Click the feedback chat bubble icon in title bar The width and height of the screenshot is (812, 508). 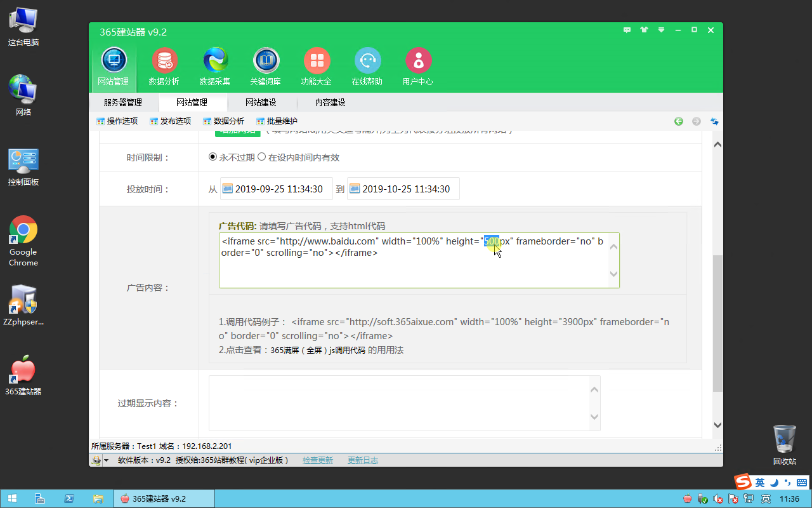click(x=627, y=30)
